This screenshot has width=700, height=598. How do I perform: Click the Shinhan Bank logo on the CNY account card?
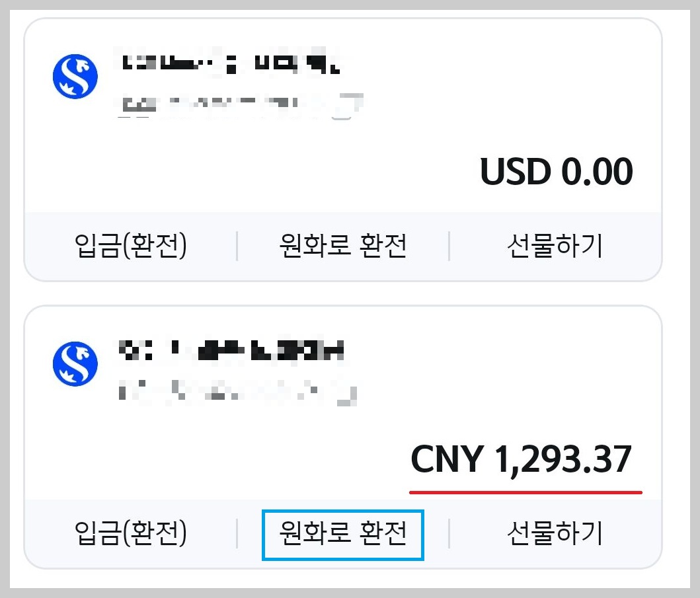tap(75, 362)
